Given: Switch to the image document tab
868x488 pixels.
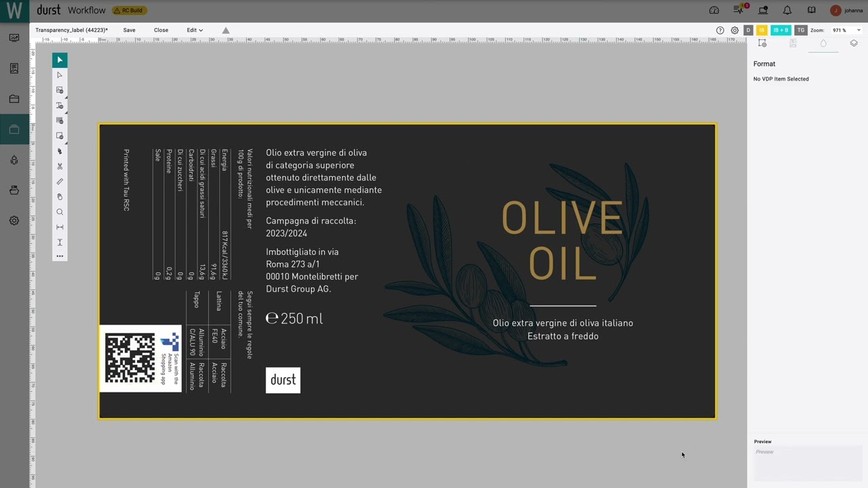Looking at the screenshot, I should click(x=793, y=43).
